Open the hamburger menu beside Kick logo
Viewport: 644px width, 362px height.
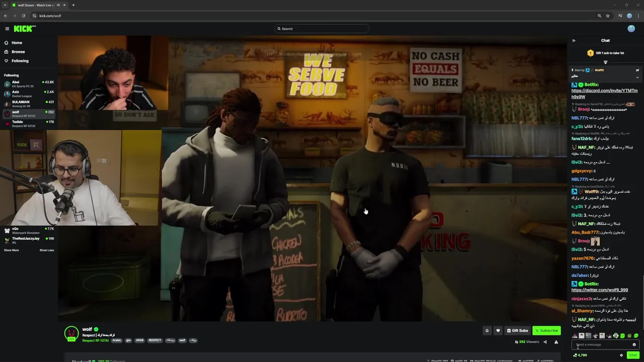[7, 29]
